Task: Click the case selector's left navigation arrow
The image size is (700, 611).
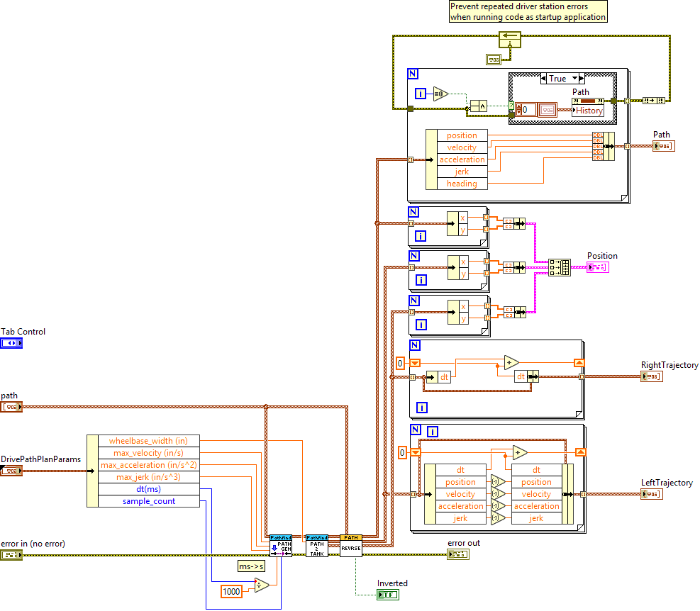Action: tap(543, 78)
